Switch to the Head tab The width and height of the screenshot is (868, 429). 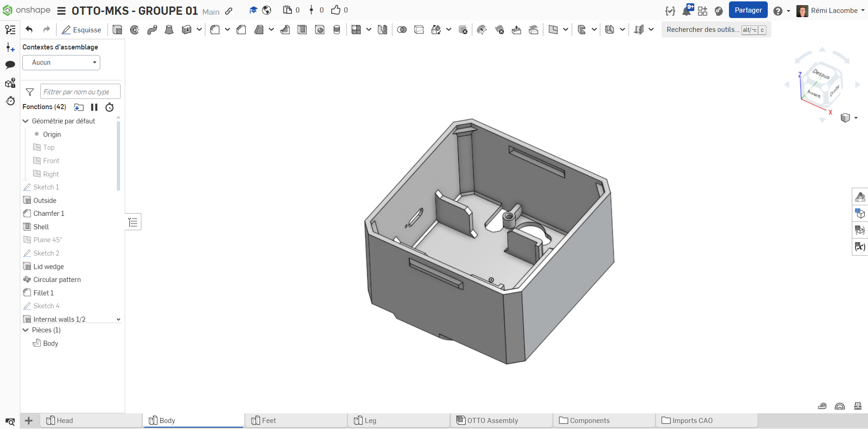pos(65,420)
